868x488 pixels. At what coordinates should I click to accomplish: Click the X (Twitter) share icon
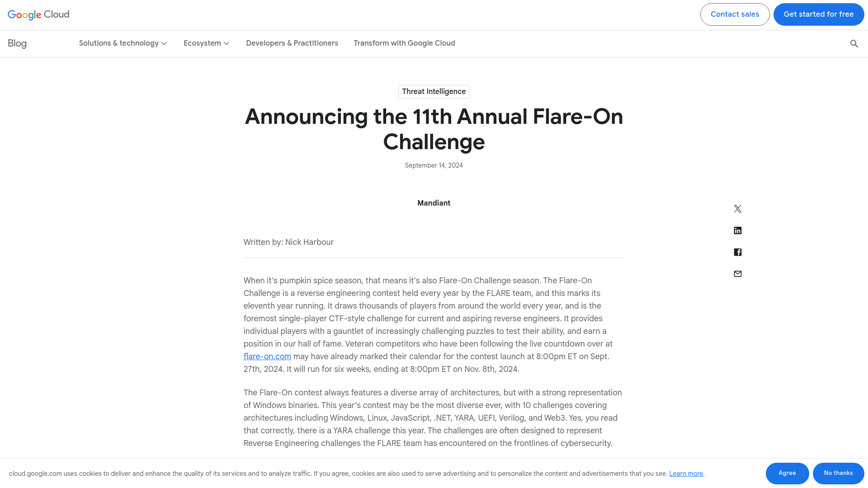pos(738,209)
